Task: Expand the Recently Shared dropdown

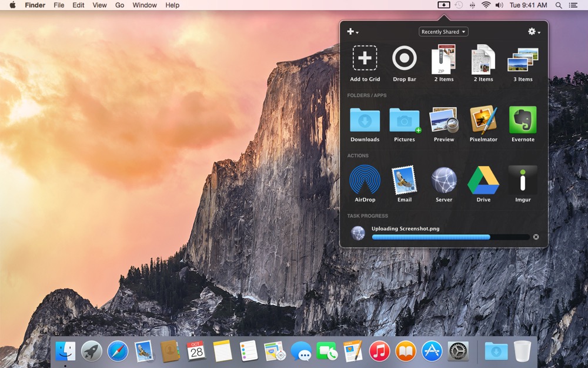Action: pos(443,32)
